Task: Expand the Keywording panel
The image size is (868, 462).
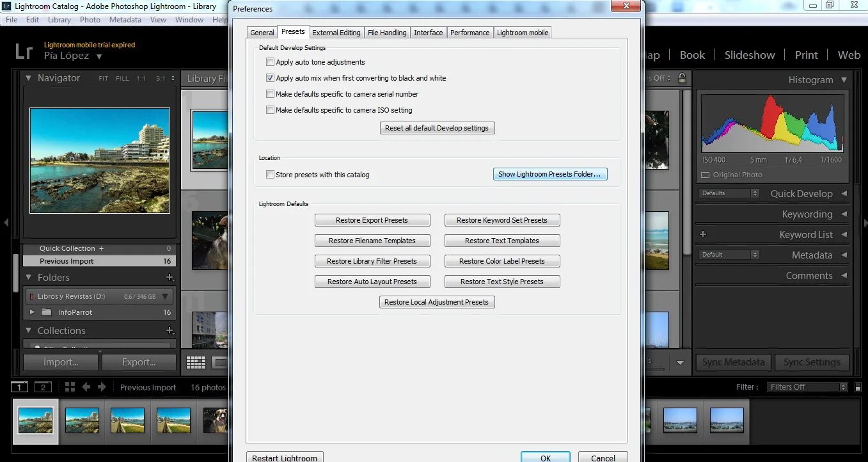Action: click(844, 214)
